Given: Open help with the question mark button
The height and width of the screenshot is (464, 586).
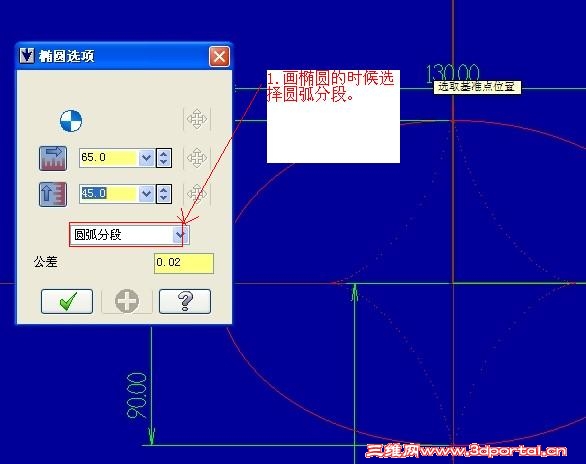Looking at the screenshot, I should pyautogui.click(x=185, y=301).
